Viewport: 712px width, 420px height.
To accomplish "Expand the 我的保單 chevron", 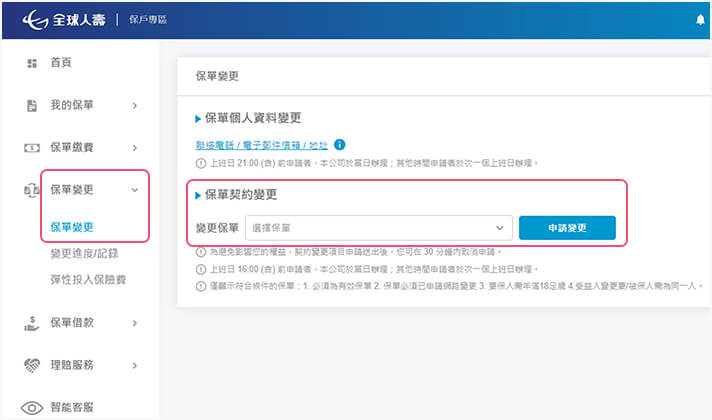I will tap(135, 106).
